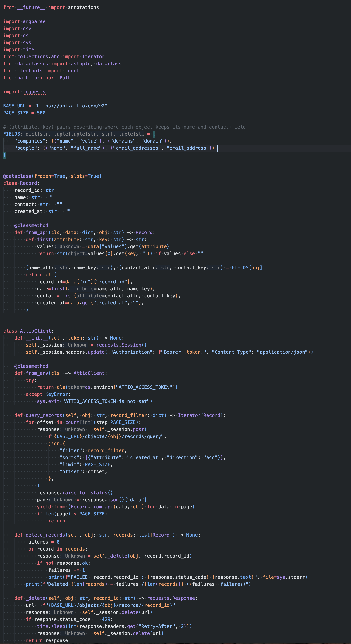The width and height of the screenshot is (351, 644).
Task: Click 'response.raise_for_status()' call
Action: point(75,493)
